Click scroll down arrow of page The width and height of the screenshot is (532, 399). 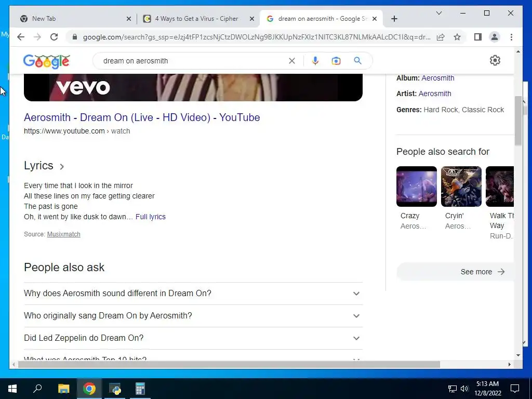(x=518, y=355)
